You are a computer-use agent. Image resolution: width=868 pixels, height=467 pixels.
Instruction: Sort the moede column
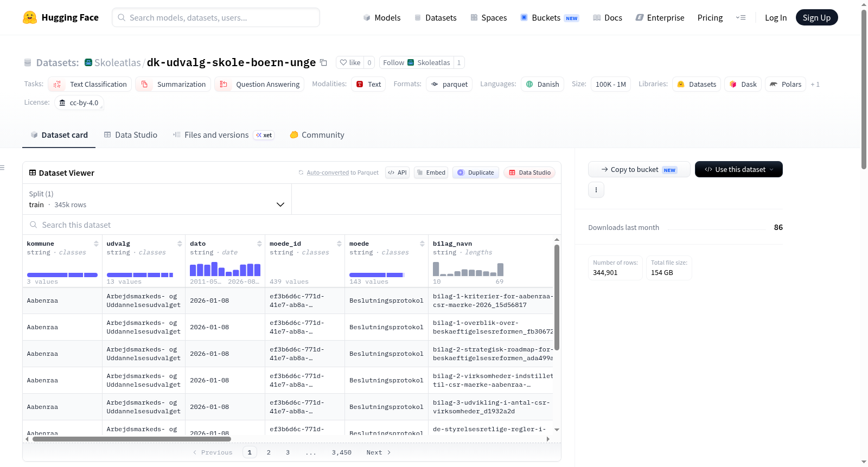click(x=422, y=244)
